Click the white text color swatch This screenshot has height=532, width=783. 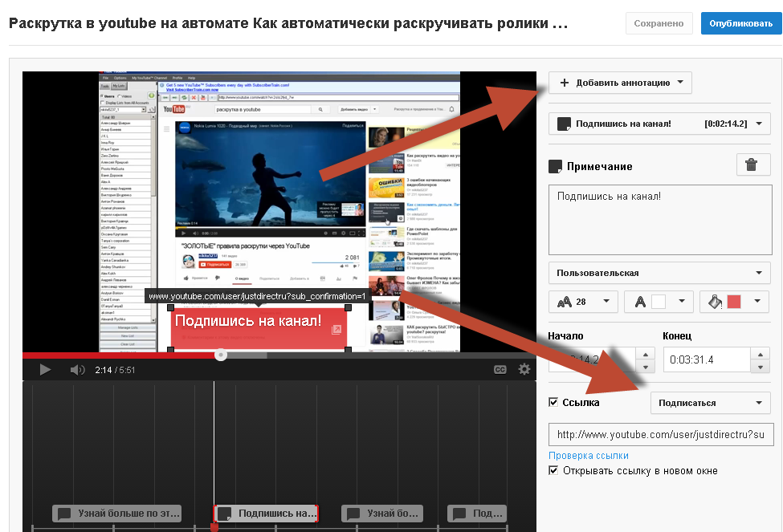(659, 302)
